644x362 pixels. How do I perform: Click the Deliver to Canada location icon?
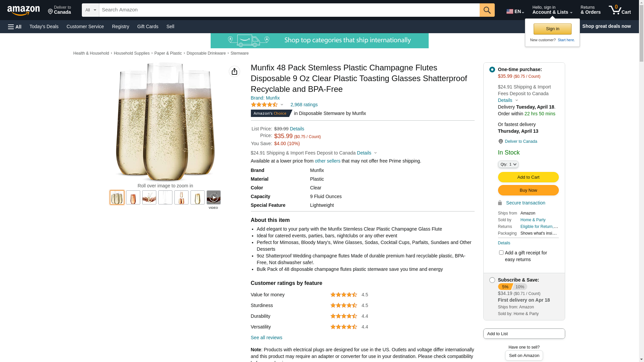[500, 141]
